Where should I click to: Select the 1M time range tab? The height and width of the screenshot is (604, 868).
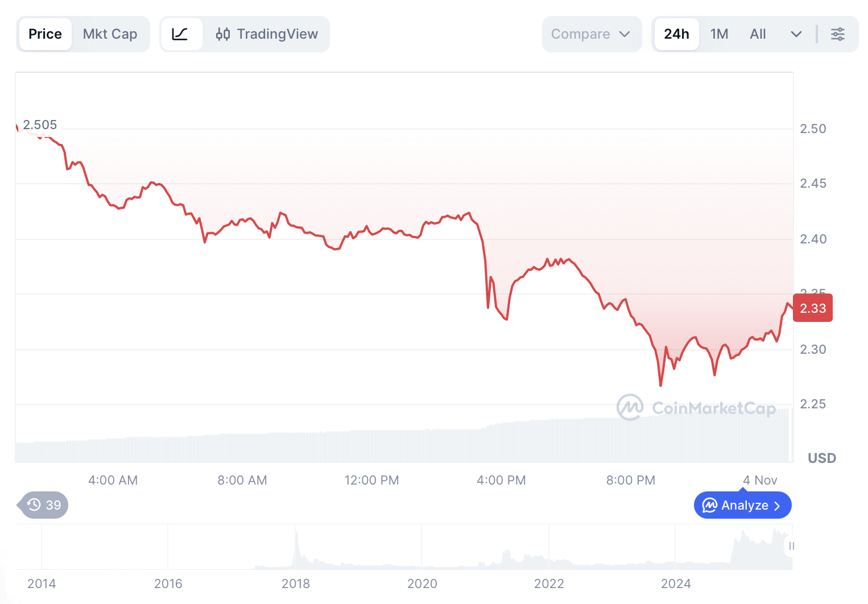coord(719,34)
